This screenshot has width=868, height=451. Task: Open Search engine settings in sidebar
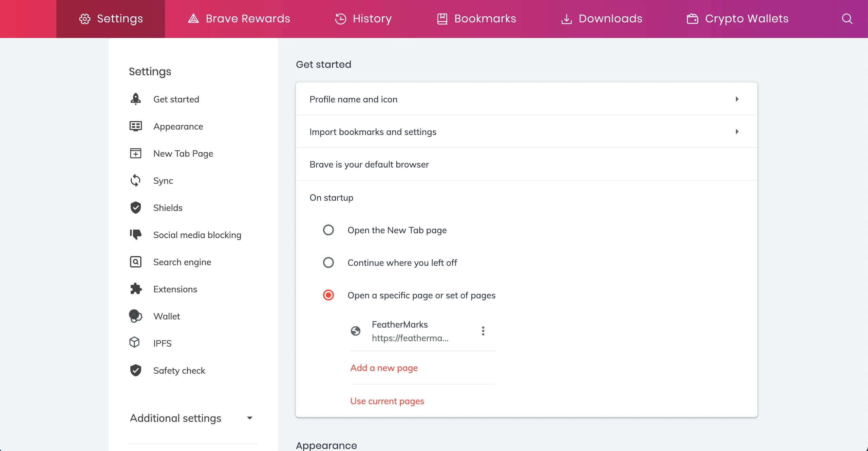pyautogui.click(x=182, y=262)
